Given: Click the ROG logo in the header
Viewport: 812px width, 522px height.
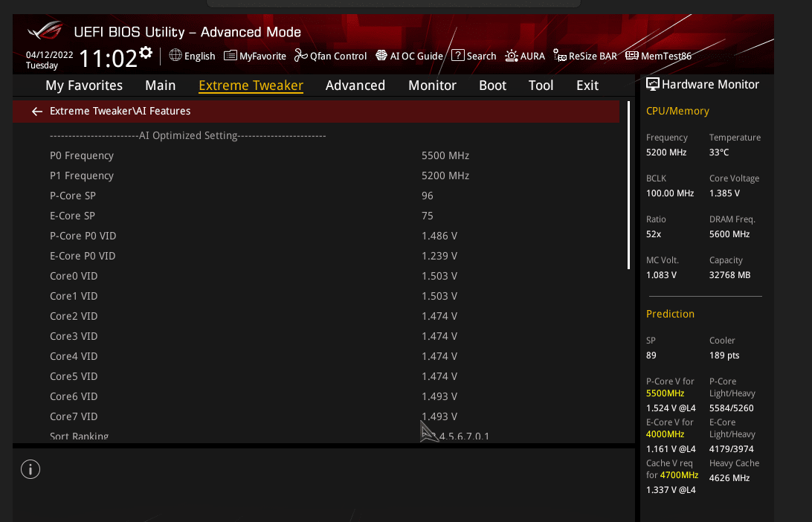Looking at the screenshot, I should point(45,30).
